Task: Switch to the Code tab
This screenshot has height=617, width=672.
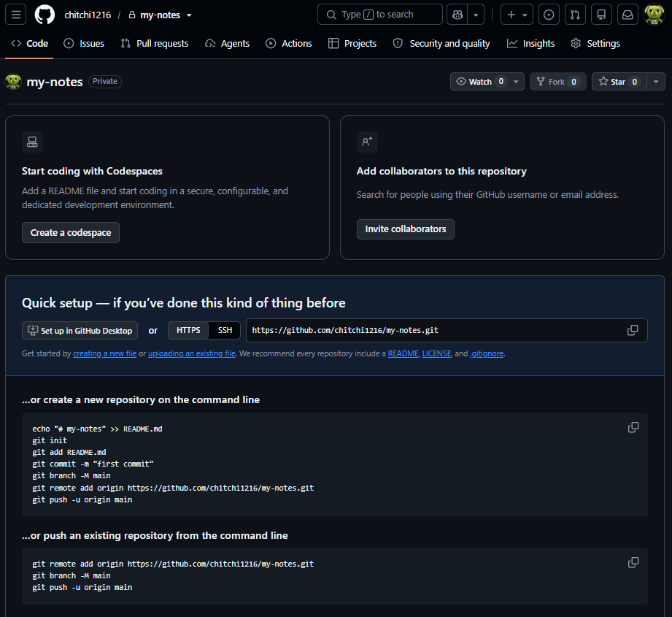Action: (x=30, y=43)
